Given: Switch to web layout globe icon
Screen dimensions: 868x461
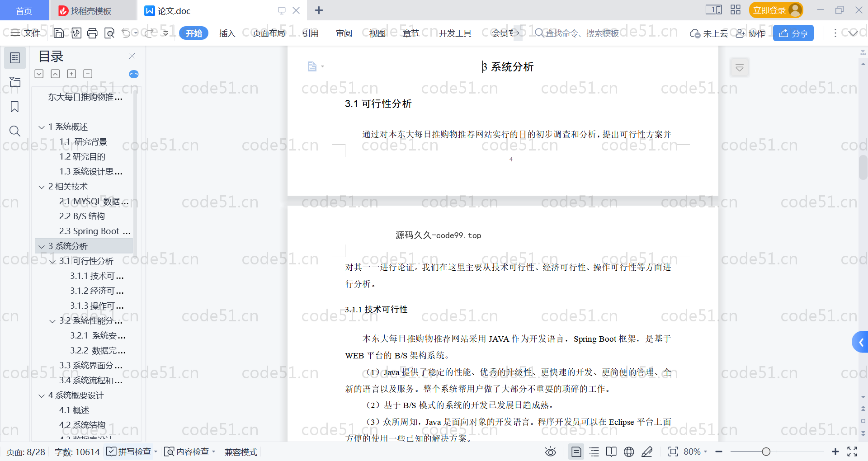Looking at the screenshot, I should click(x=629, y=452).
